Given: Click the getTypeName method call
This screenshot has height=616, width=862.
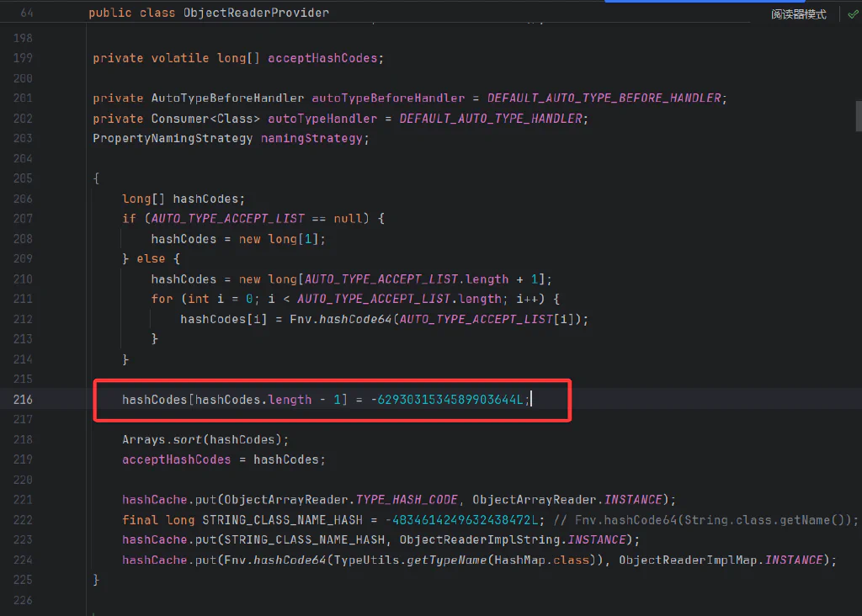Looking at the screenshot, I should tap(446, 560).
